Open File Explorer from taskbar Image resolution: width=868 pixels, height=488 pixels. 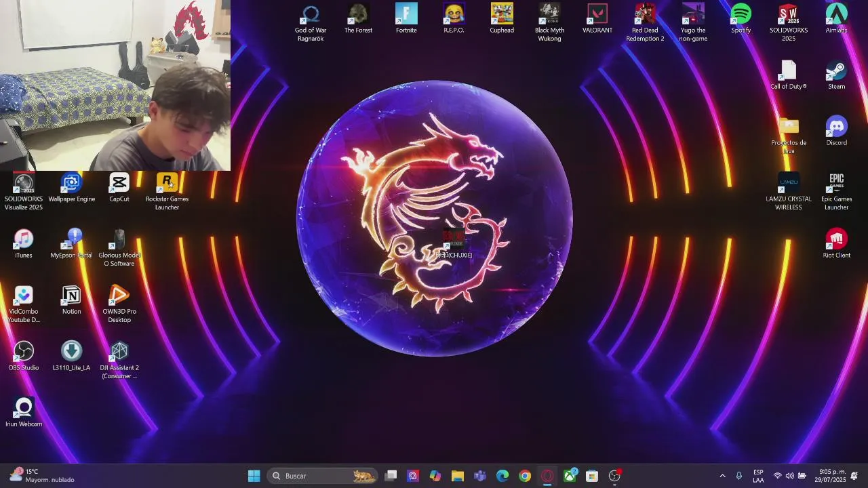[458, 476]
